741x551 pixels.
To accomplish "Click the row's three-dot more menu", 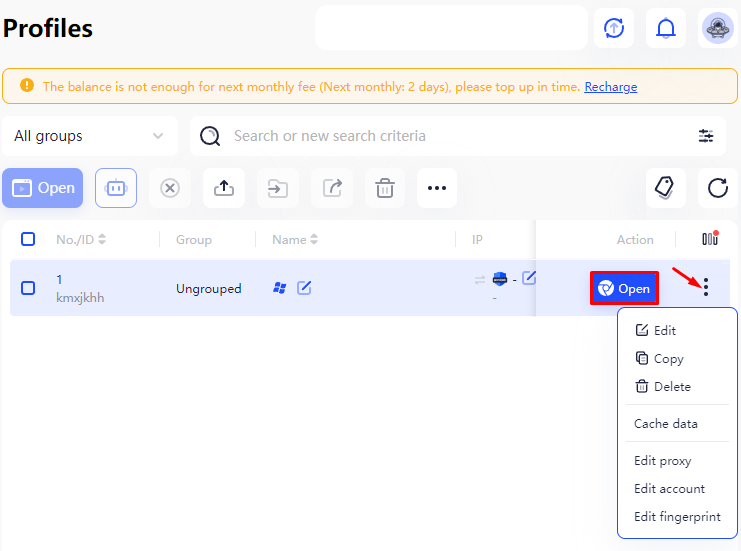I will [x=706, y=287].
